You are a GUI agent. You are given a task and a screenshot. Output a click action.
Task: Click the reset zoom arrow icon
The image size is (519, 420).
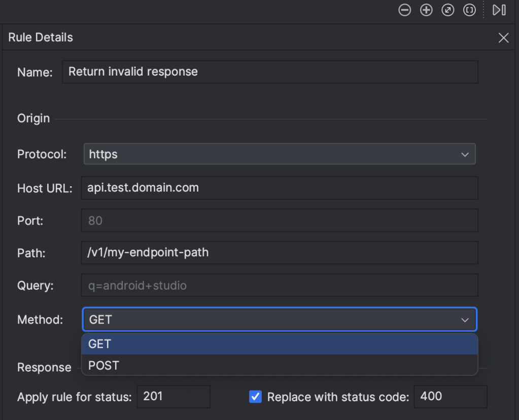(x=448, y=10)
